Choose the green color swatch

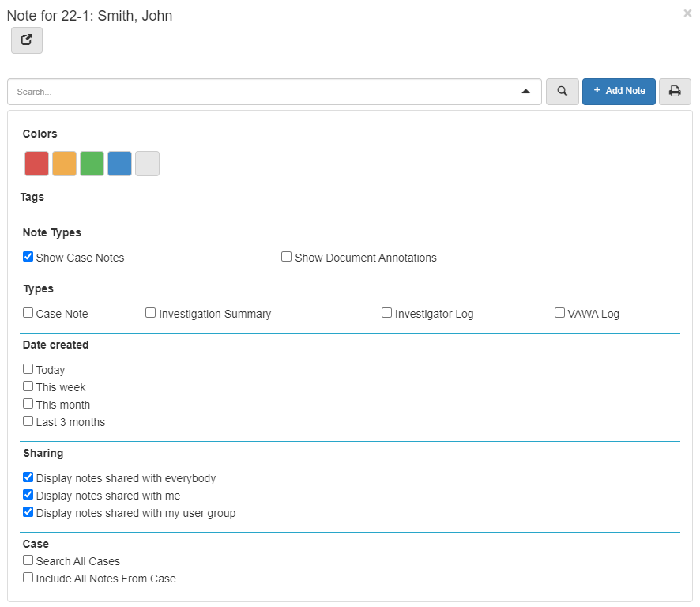point(92,164)
